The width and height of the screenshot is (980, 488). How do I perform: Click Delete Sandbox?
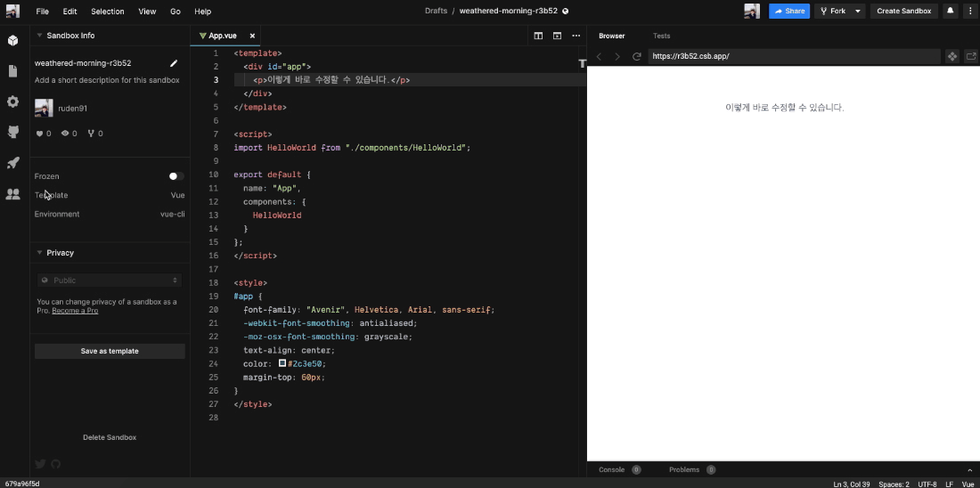110,437
